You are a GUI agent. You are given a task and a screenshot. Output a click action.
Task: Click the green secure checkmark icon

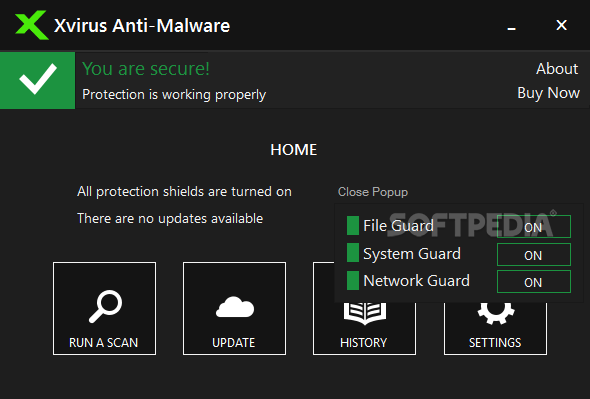38,80
